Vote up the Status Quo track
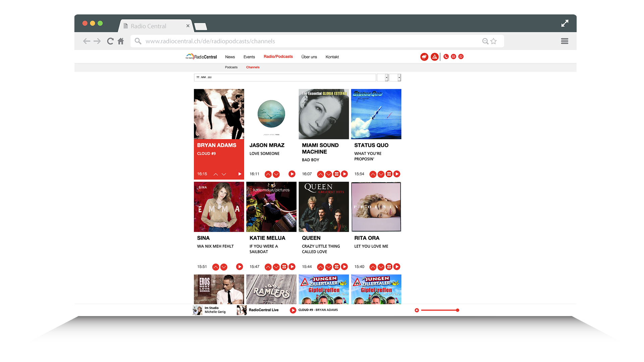Viewport: 644px width, 362px height. pos(373,174)
